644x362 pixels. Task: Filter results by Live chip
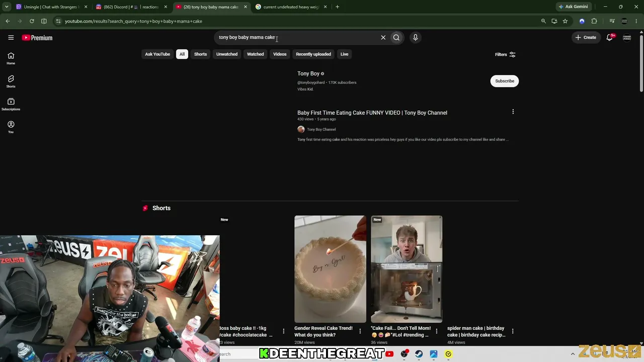pyautogui.click(x=344, y=54)
